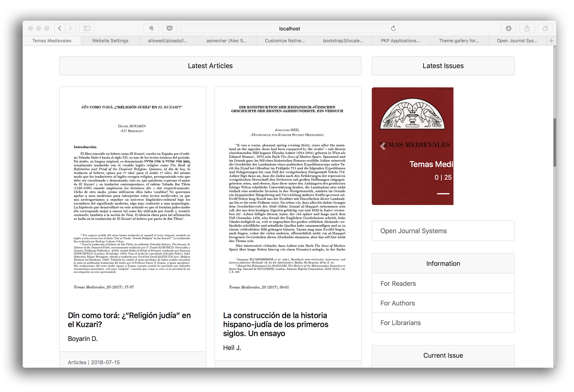The width and height of the screenshot is (574, 392).
Task: Show all tabs overview icon
Action: (x=545, y=28)
